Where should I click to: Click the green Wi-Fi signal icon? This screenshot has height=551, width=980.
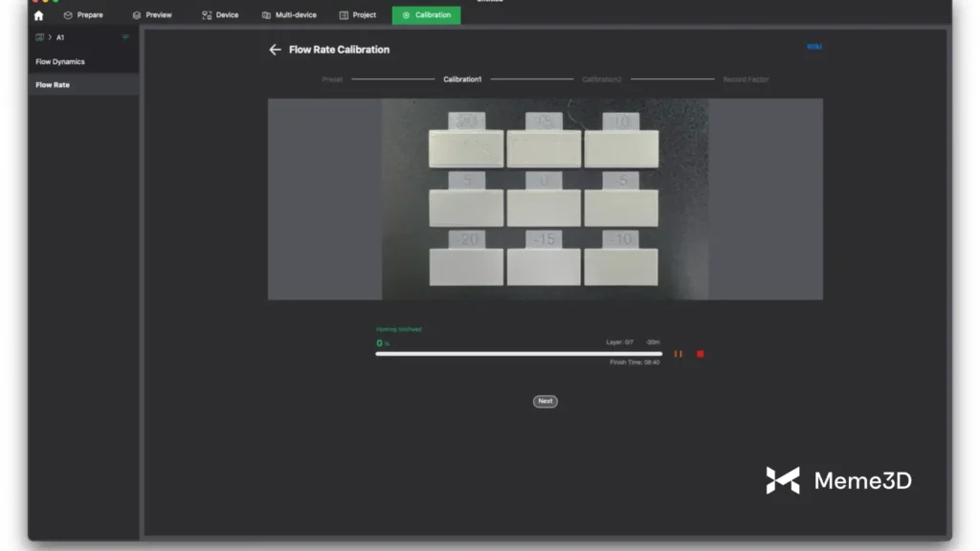click(125, 37)
